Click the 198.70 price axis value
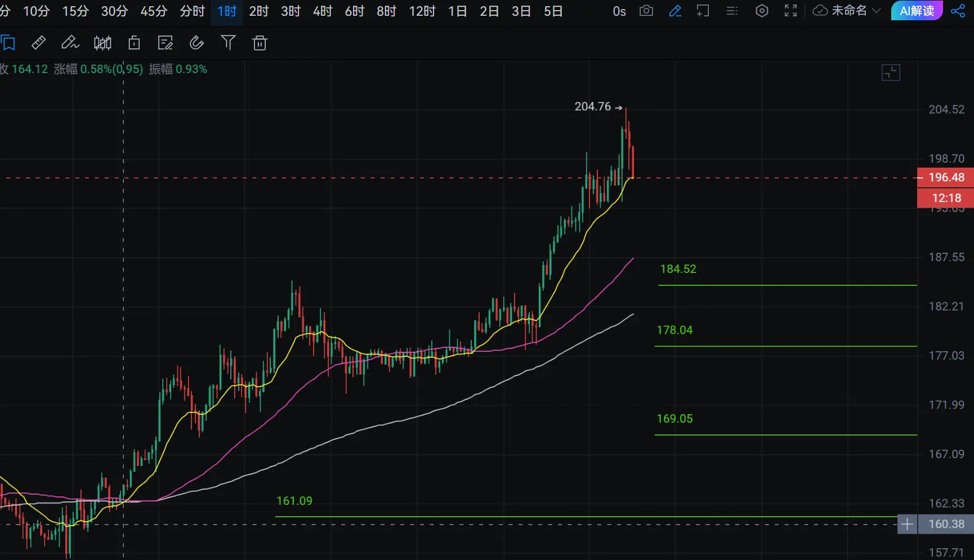 [x=946, y=159]
